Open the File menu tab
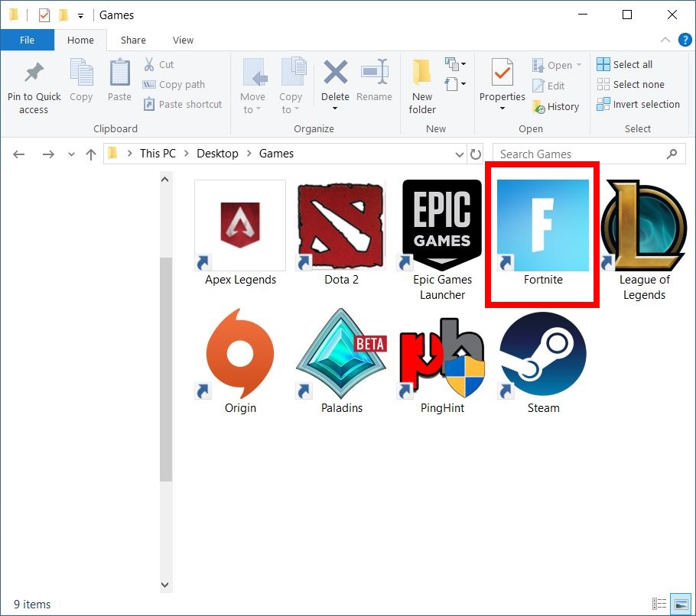This screenshot has width=696, height=616. point(27,40)
